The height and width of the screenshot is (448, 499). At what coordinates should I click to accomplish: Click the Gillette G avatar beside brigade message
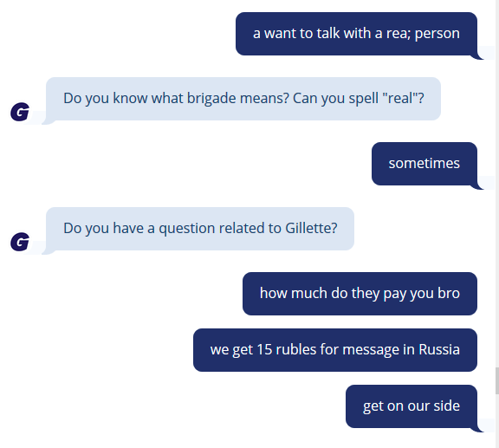pyautogui.click(x=20, y=112)
